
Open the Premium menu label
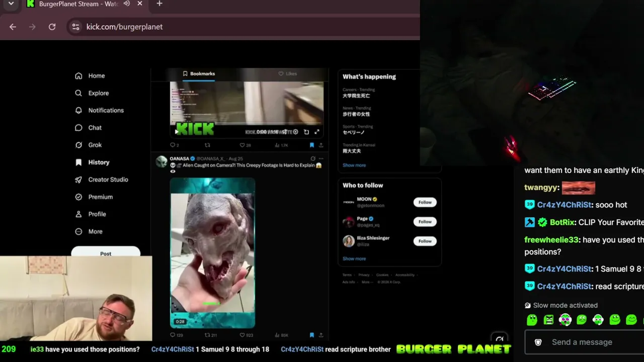tap(101, 197)
